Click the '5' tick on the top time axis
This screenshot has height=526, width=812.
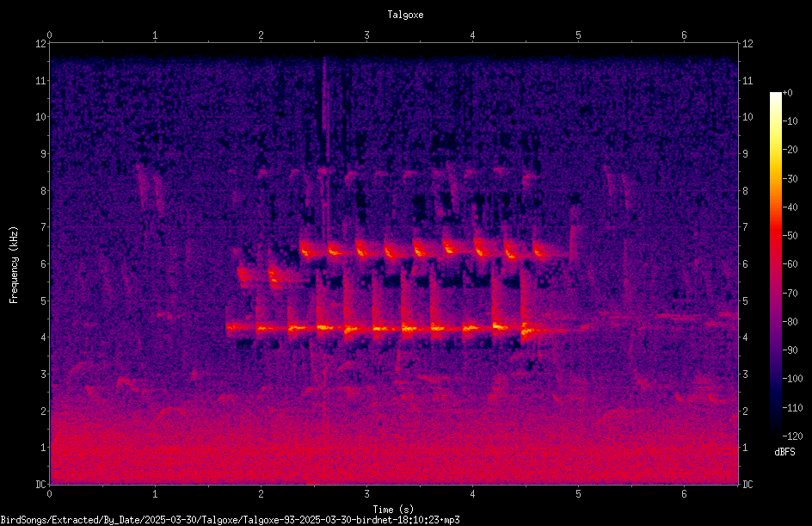(x=578, y=35)
